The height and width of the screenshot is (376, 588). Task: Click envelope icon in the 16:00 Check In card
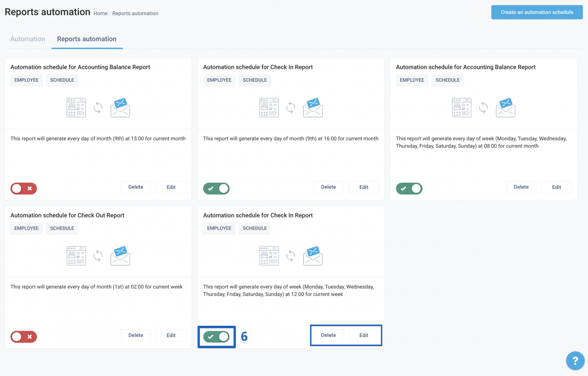[313, 107]
